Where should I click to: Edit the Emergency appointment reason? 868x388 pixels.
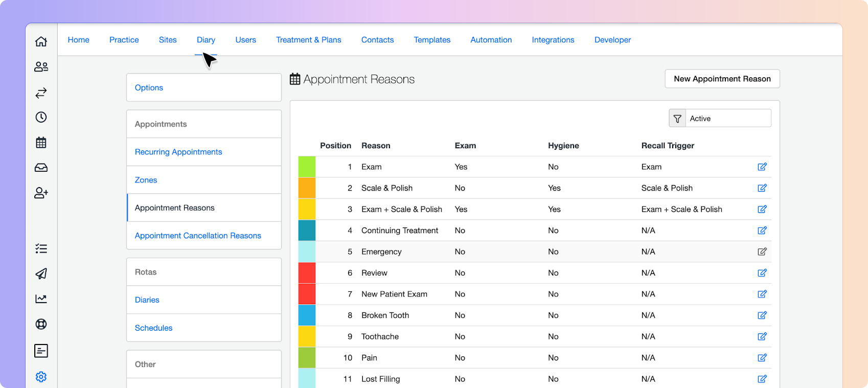[x=762, y=252]
